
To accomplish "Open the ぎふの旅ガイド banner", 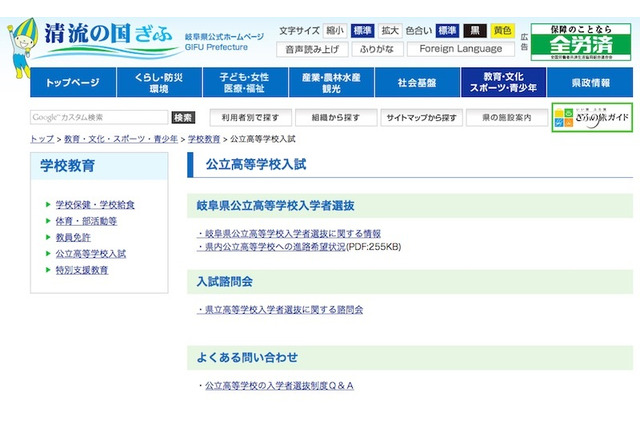I will (x=592, y=118).
